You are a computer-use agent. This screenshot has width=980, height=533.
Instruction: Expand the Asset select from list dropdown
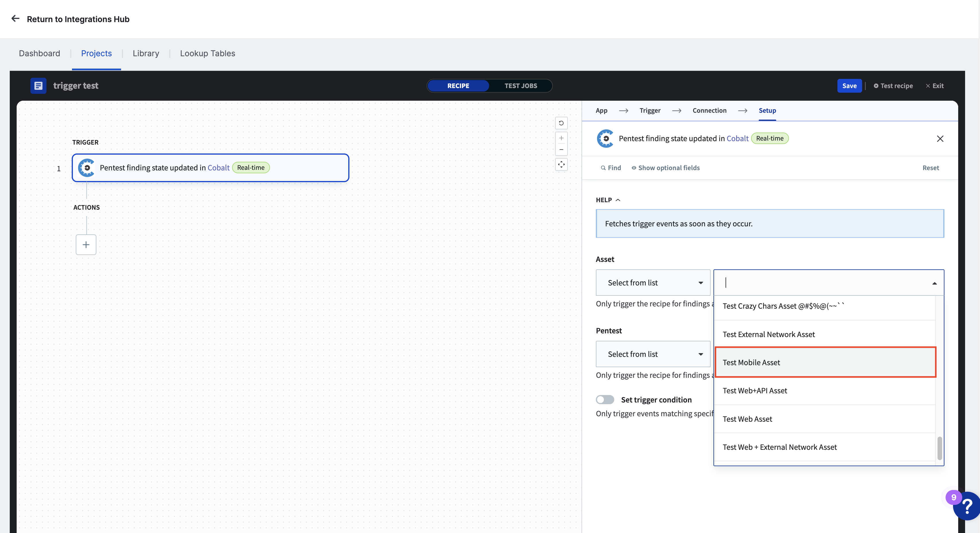[652, 282]
